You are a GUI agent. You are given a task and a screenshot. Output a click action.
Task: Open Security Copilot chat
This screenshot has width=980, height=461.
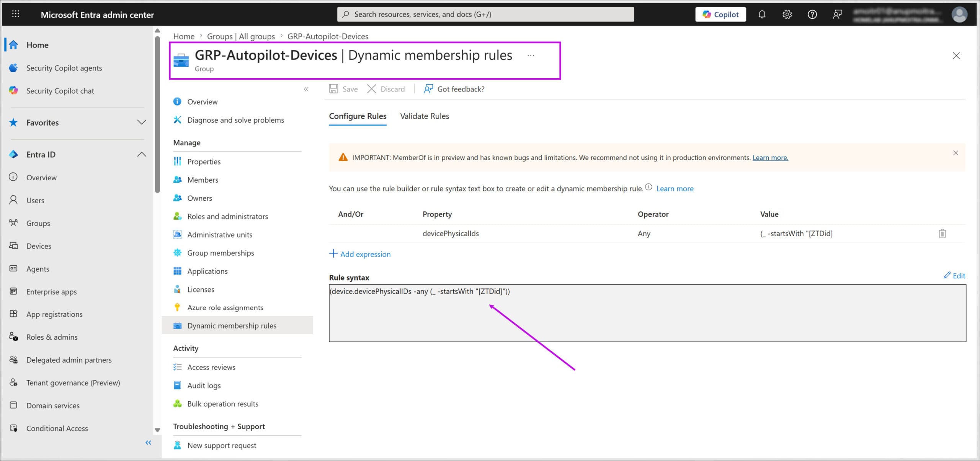click(60, 91)
